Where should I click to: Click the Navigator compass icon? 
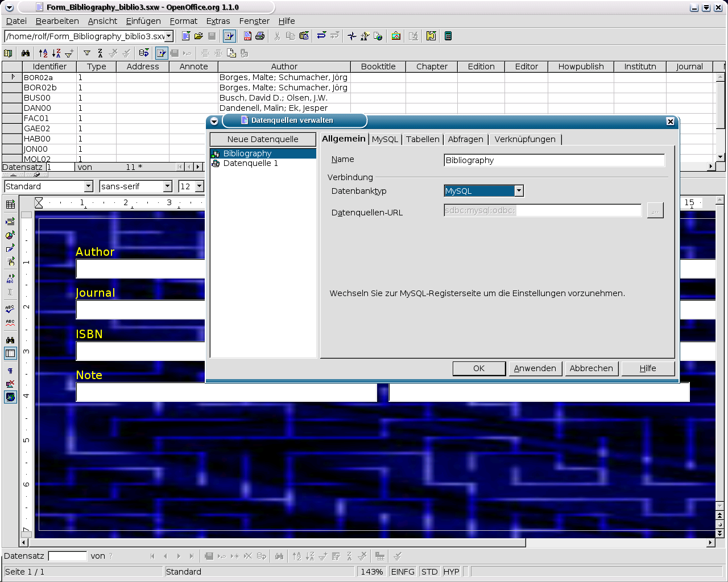pyautogui.click(x=352, y=36)
